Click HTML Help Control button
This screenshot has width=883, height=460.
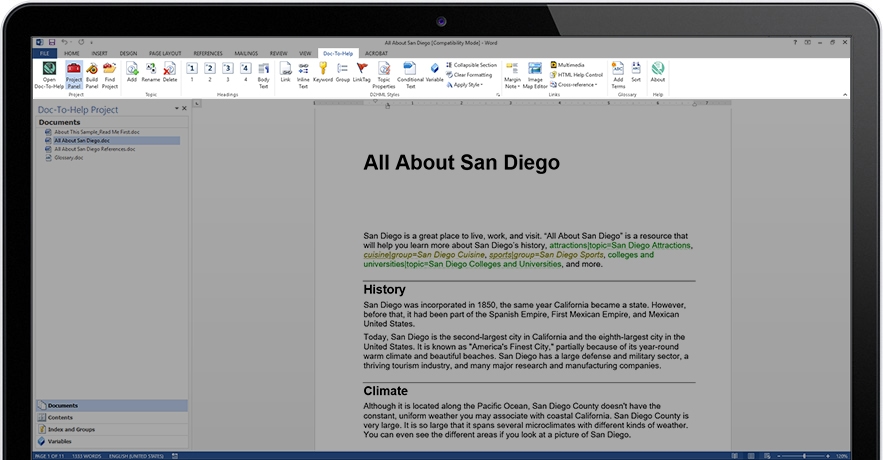(577, 74)
